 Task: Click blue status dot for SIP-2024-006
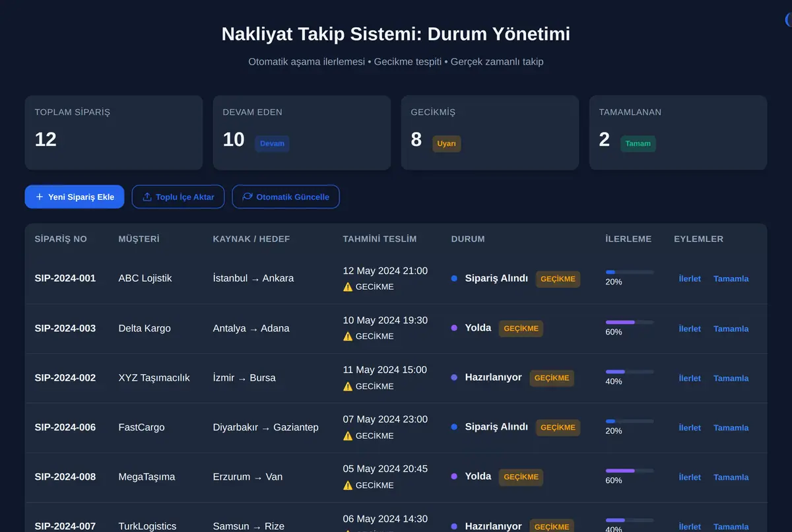point(454,427)
